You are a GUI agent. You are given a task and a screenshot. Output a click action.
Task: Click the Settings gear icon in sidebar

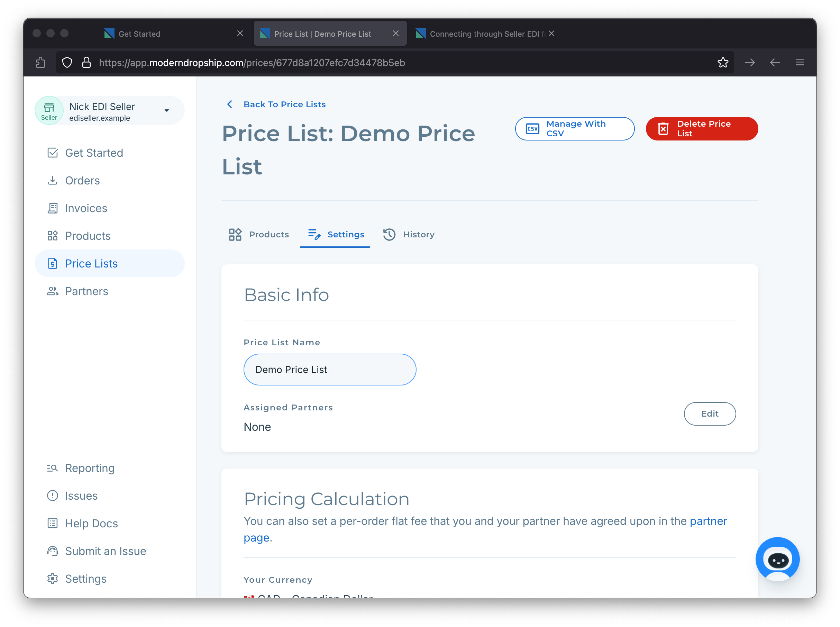coord(52,579)
